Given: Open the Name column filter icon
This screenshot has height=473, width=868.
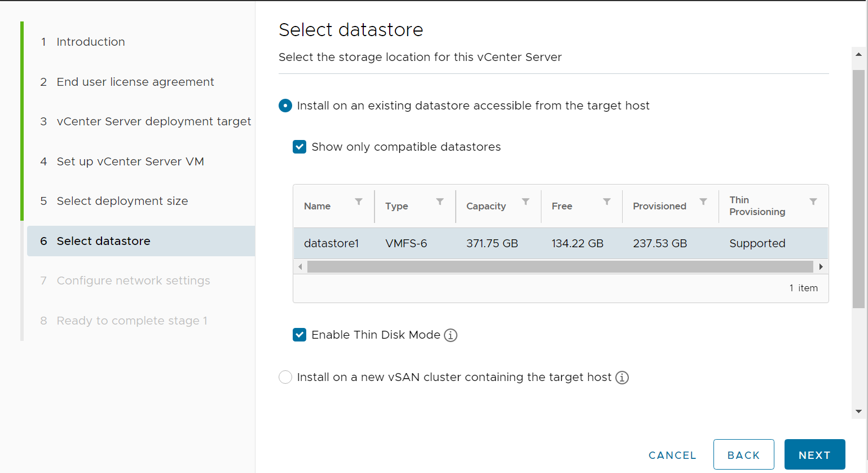Looking at the screenshot, I should point(359,202).
